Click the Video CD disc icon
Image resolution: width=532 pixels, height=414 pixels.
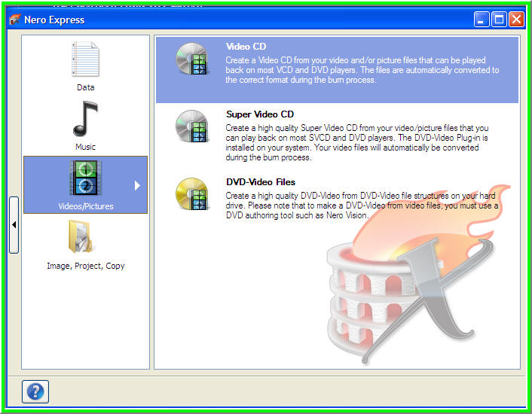pyautogui.click(x=191, y=59)
